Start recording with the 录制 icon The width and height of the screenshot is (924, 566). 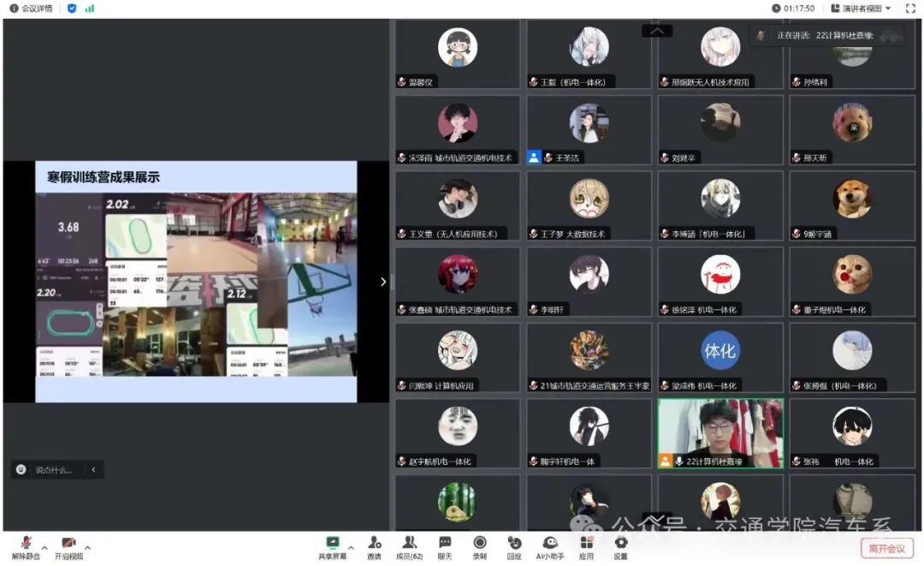click(480, 543)
